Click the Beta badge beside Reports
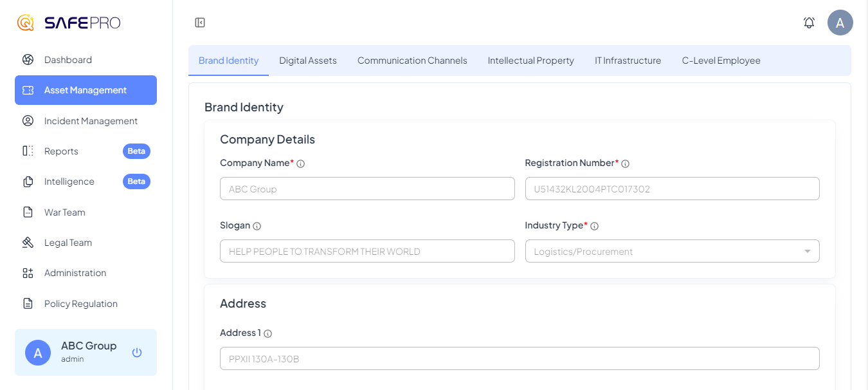The image size is (868, 390). coord(136,151)
